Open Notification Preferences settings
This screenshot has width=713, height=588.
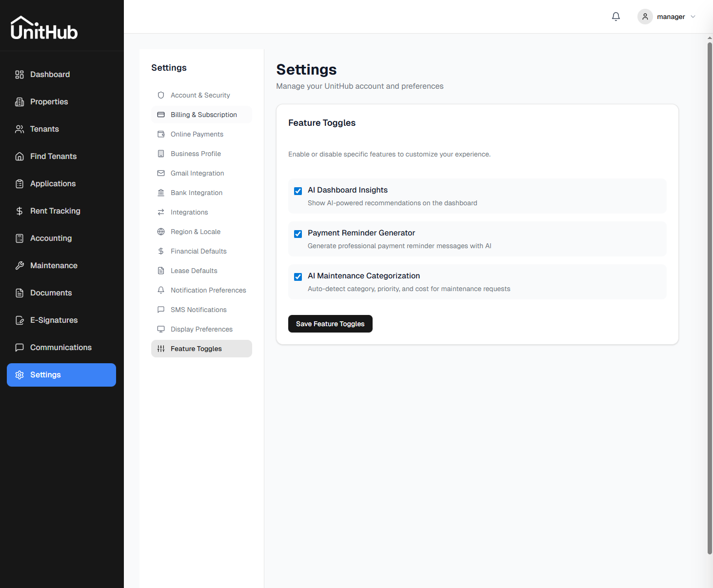[208, 290]
